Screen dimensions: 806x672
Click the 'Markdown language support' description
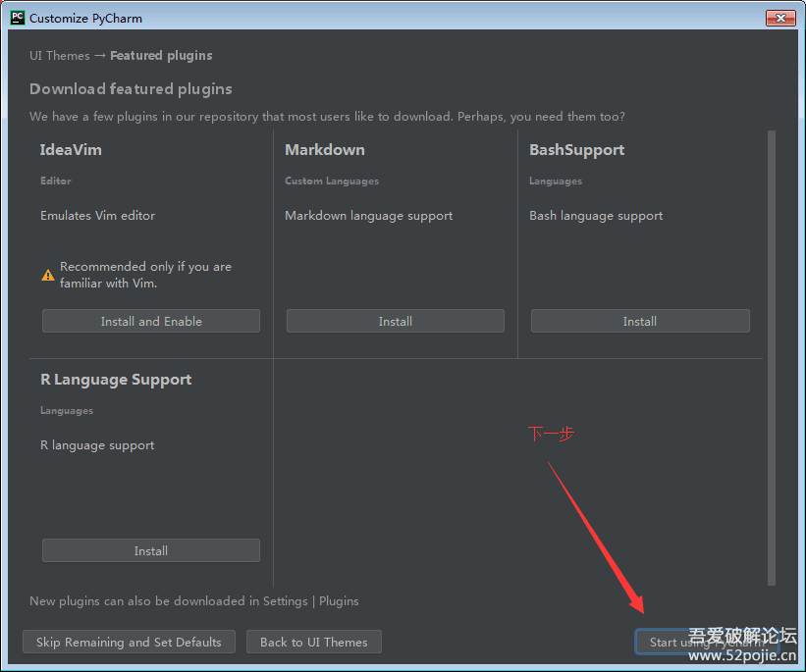(368, 216)
